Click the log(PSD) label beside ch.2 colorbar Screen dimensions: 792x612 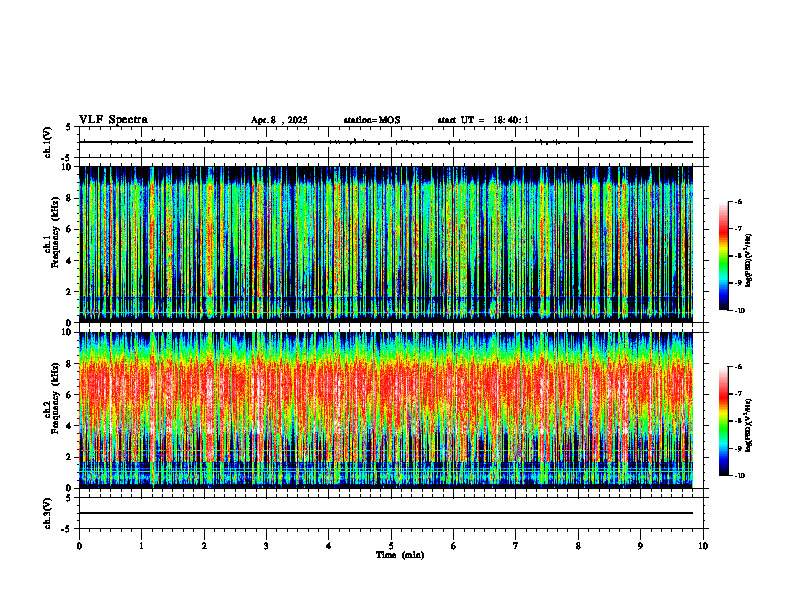coord(749,425)
